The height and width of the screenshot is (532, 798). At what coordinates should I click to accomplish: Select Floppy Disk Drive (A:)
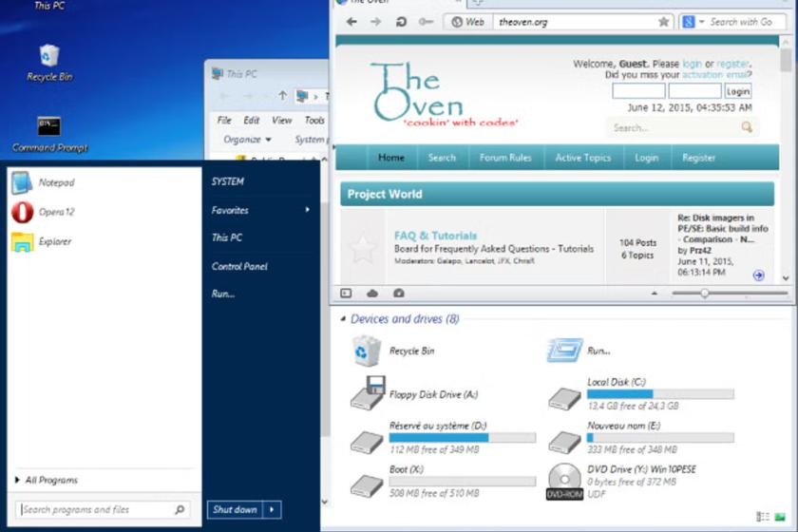point(414,394)
